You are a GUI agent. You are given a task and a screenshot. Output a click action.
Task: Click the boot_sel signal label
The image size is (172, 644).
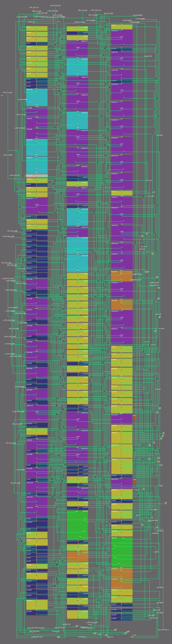[x=158, y=389]
